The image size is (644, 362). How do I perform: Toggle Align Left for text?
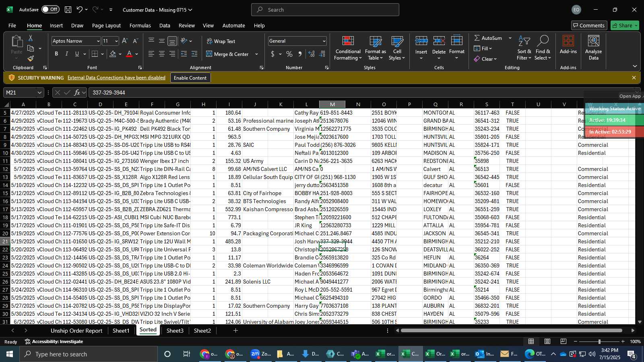pos(151,54)
